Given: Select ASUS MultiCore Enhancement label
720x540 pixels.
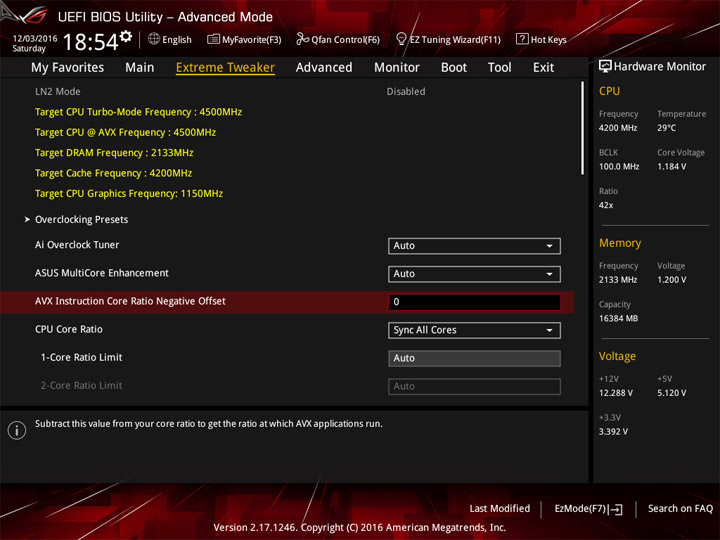Looking at the screenshot, I should [102, 273].
